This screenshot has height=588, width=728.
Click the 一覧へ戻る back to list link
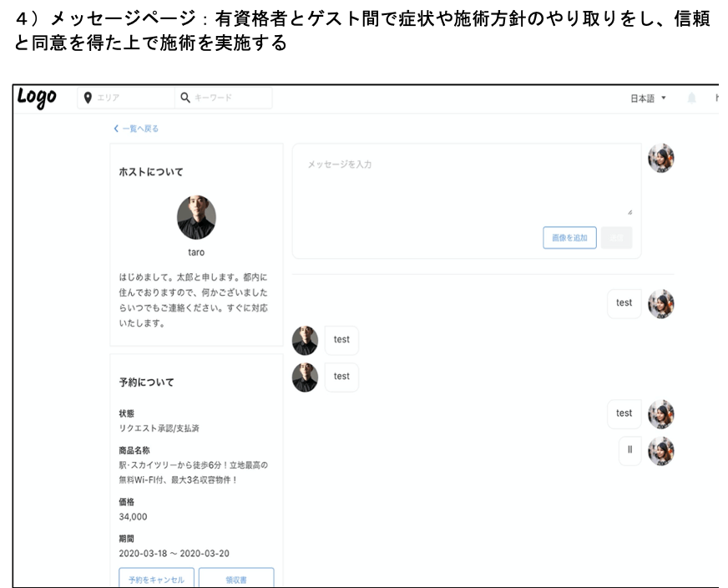tap(140, 129)
